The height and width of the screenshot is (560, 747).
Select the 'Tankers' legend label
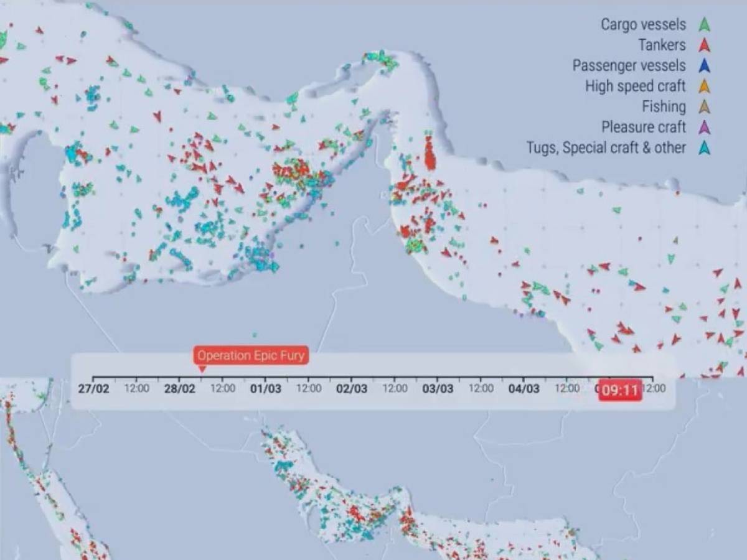662,45
